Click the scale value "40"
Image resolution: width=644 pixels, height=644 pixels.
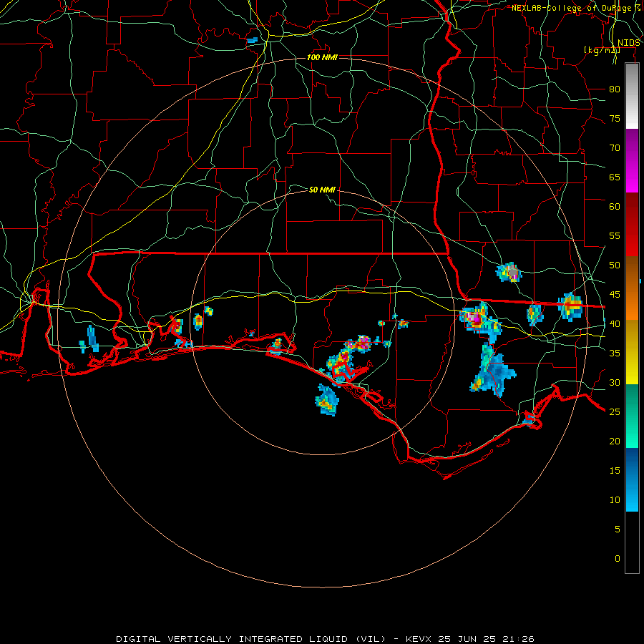point(615,323)
